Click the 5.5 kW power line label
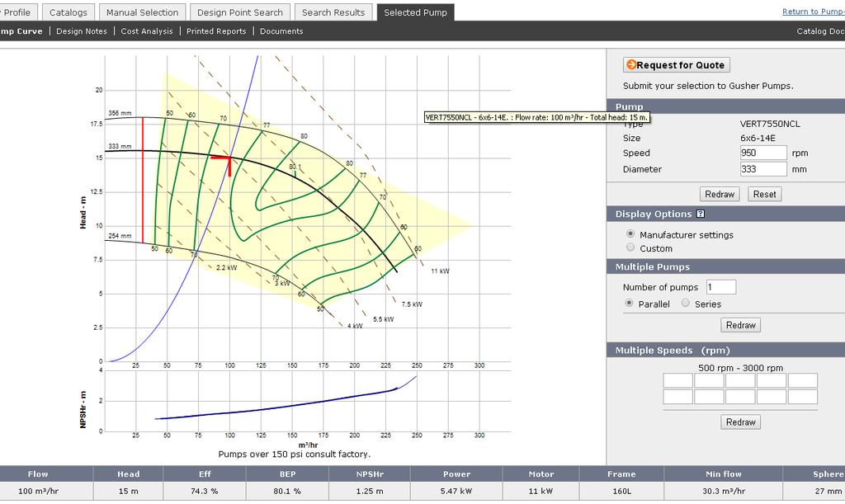Screen dimensions: 845x504 click(383, 318)
